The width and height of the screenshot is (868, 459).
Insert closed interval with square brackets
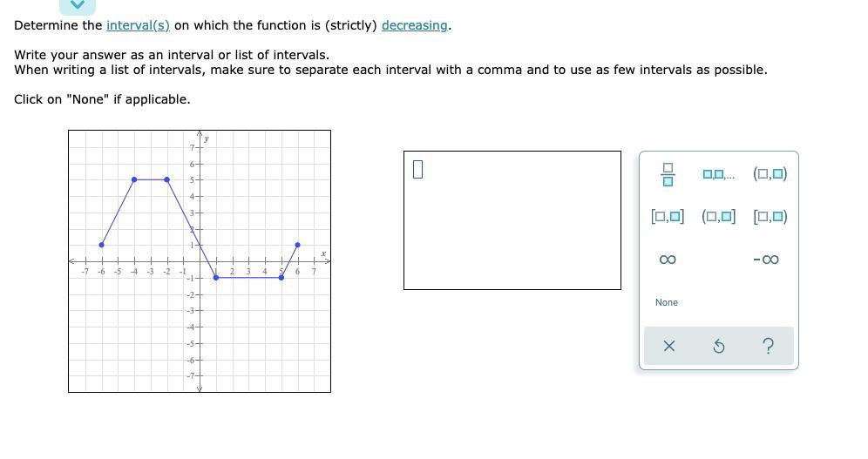coord(668,216)
